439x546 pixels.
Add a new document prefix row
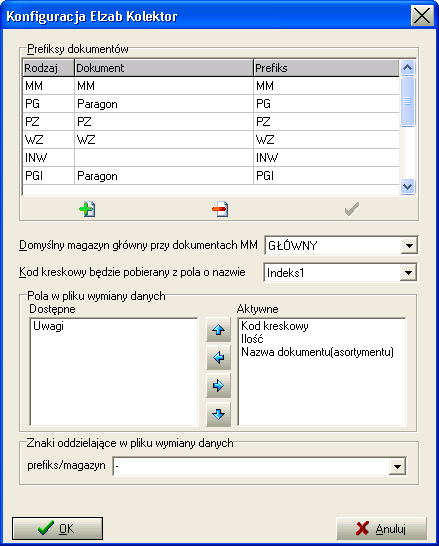(87, 209)
